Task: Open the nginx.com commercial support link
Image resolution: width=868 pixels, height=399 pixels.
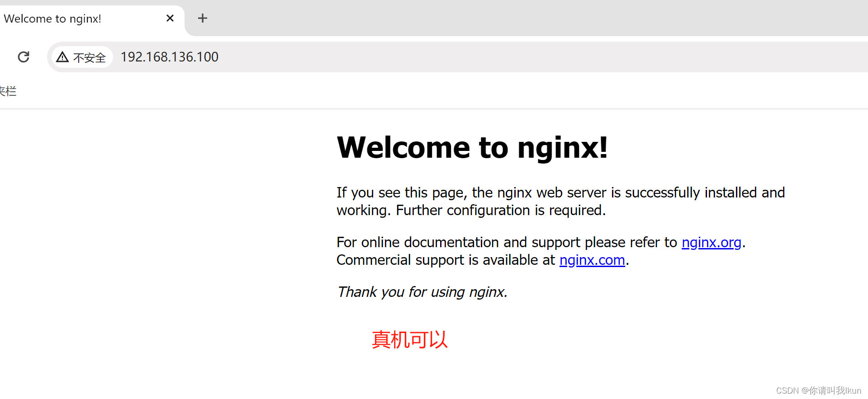Action: click(x=592, y=260)
